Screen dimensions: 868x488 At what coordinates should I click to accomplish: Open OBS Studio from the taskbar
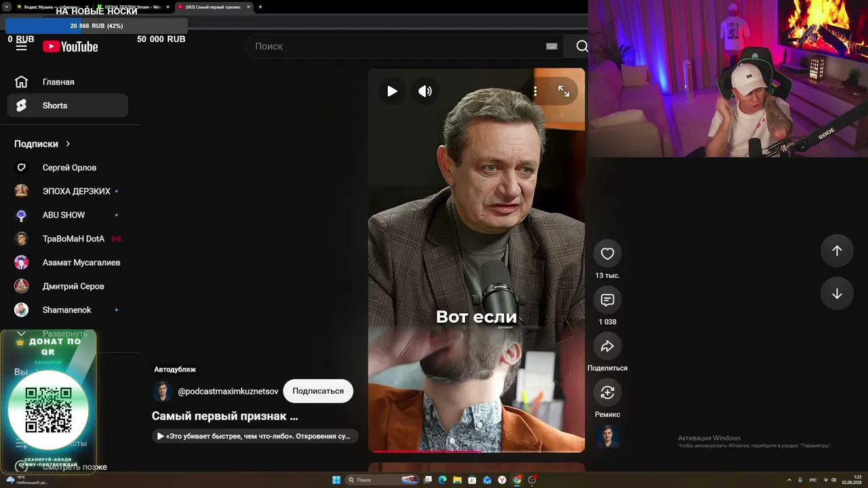click(x=532, y=480)
